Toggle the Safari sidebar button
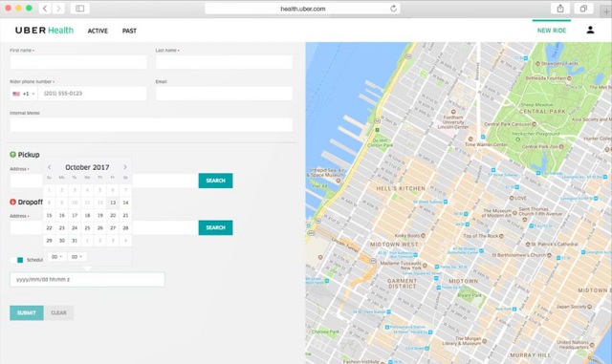This screenshot has width=612, height=364. (x=80, y=9)
